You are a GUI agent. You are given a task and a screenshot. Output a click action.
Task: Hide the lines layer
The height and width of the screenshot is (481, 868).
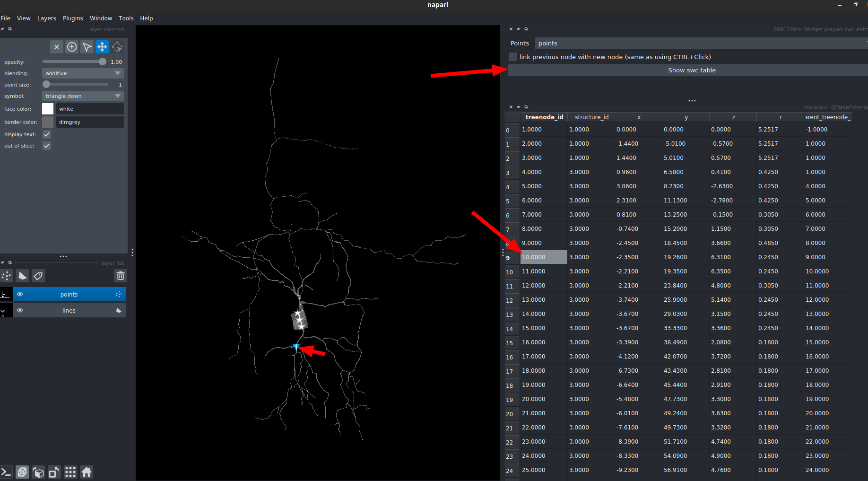(20, 310)
